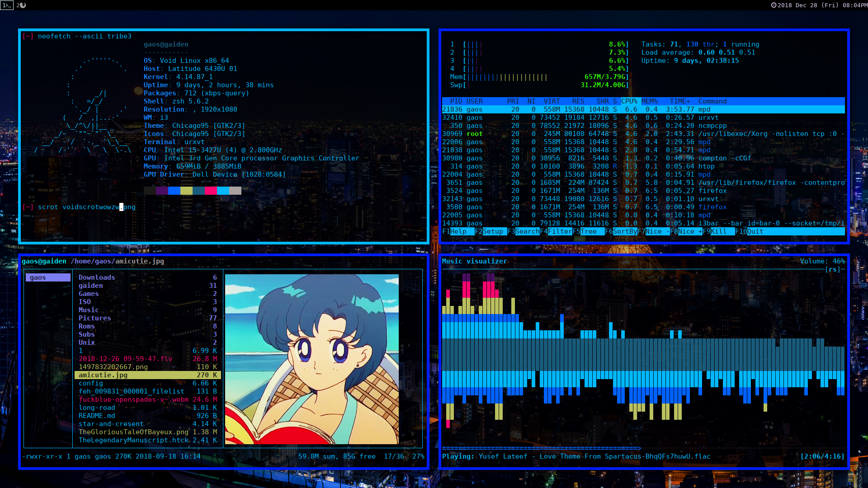Image resolution: width=868 pixels, height=488 pixels.
Task: Open F2 Setup in htop
Action: click(x=491, y=231)
